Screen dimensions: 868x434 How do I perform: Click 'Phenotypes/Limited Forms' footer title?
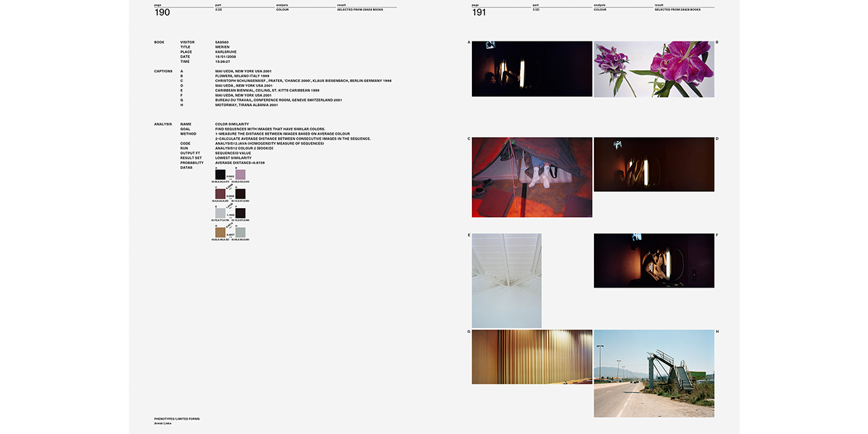pyautogui.click(x=176, y=418)
